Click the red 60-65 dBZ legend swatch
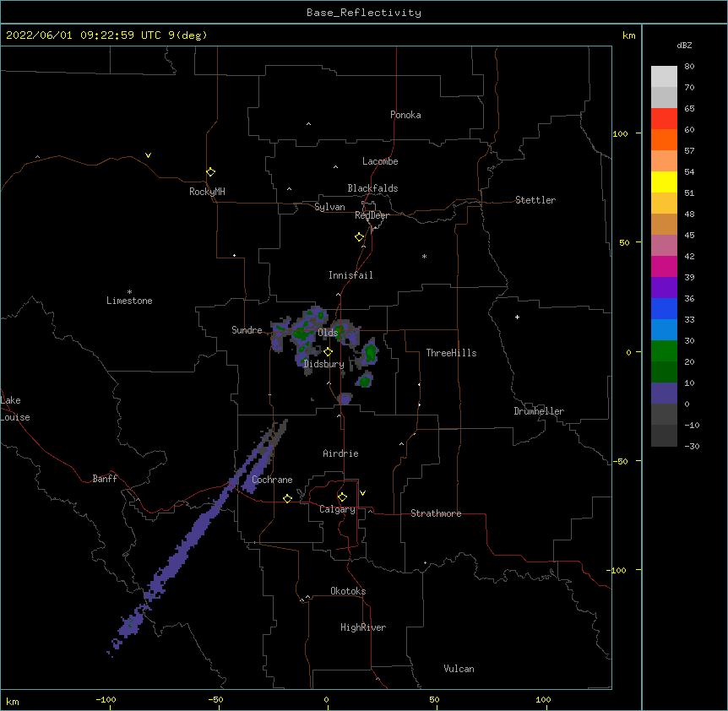Viewport: 728px width, 711px height. click(x=664, y=119)
